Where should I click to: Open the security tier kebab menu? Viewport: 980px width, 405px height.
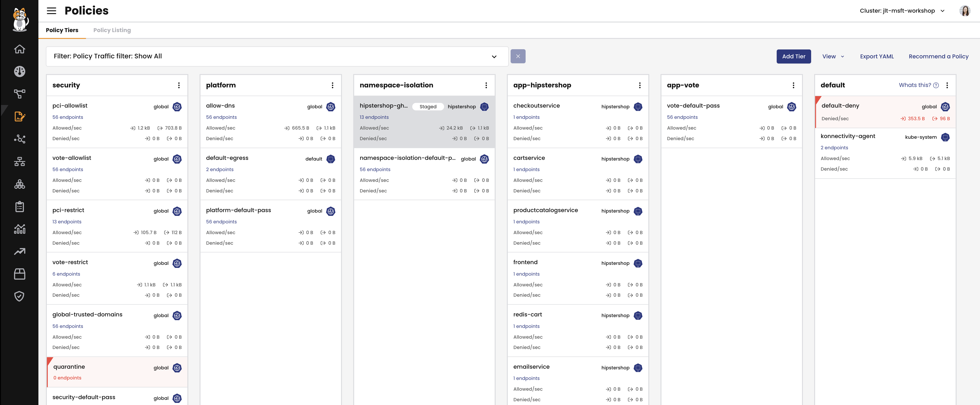coord(179,85)
